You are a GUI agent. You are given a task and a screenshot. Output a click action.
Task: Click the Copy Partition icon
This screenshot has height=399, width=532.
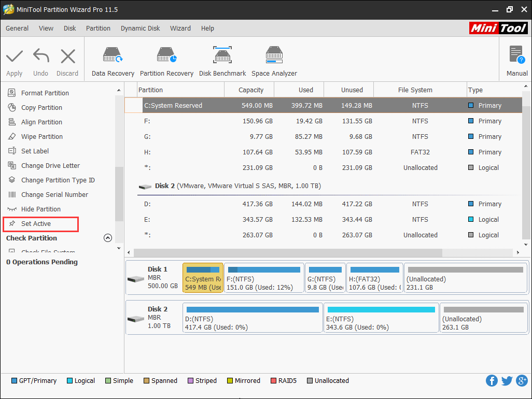click(12, 107)
